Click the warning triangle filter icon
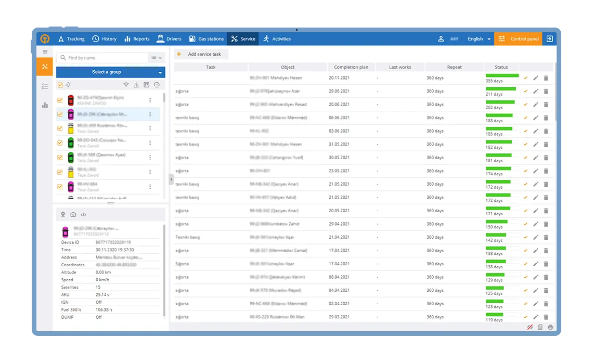 coord(136,85)
